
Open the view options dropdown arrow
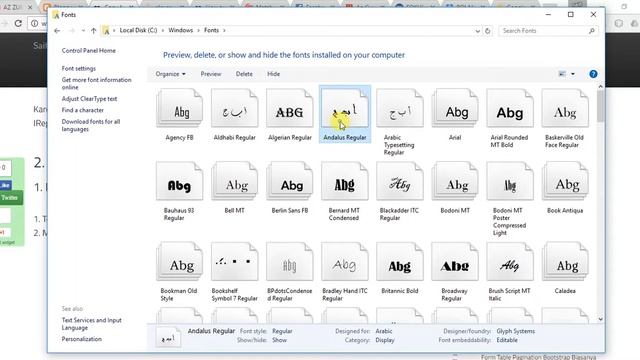(x=573, y=74)
